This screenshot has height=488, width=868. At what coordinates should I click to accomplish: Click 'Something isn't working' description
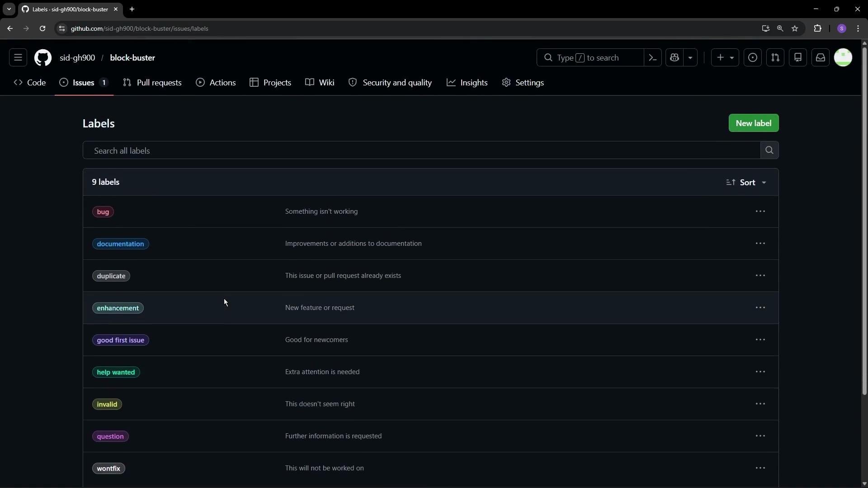(321, 211)
